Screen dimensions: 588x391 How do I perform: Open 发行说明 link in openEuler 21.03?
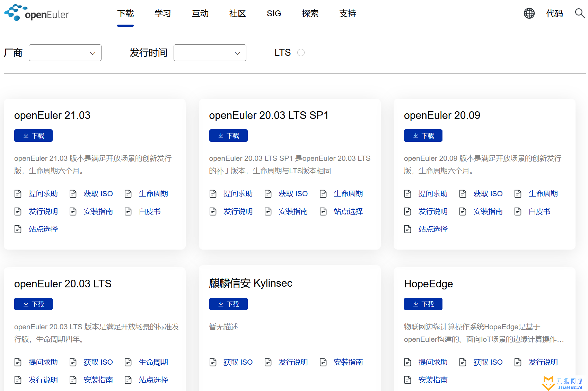point(43,211)
